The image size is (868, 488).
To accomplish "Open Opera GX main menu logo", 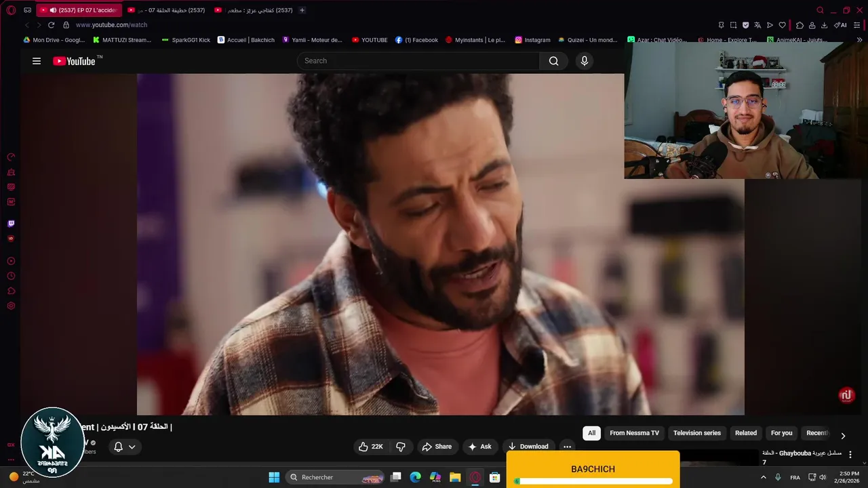I will (11, 10).
